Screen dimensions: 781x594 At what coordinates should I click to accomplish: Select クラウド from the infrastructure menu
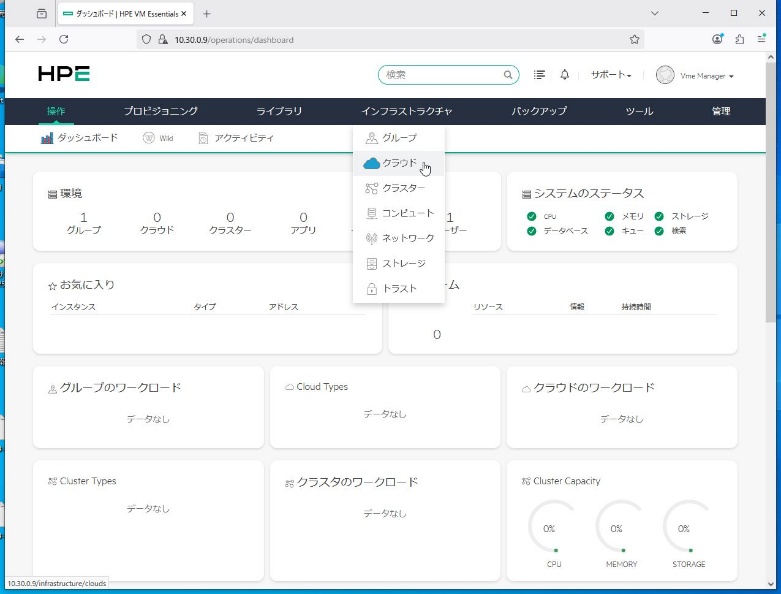(x=398, y=163)
